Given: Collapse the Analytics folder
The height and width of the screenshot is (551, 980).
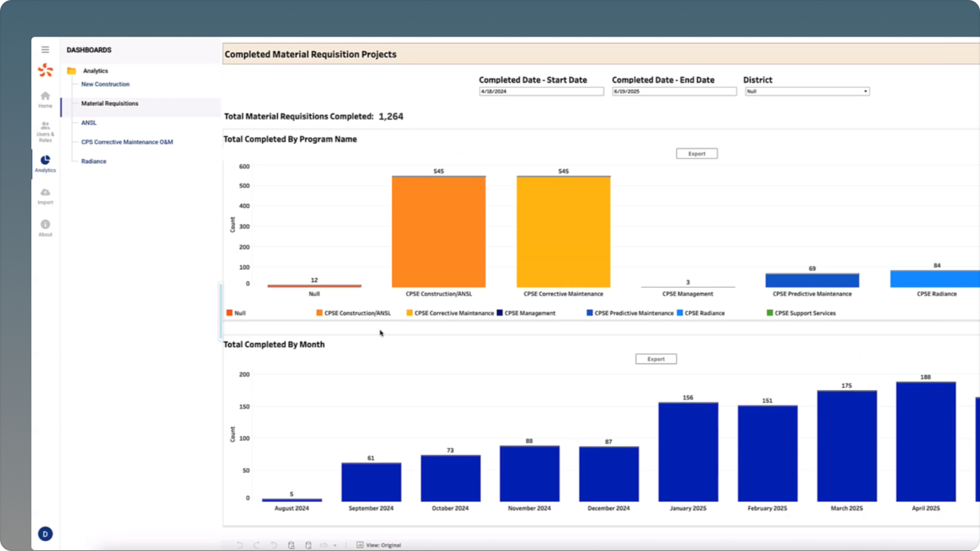Looking at the screenshot, I should pyautogui.click(x=72, y=71).
